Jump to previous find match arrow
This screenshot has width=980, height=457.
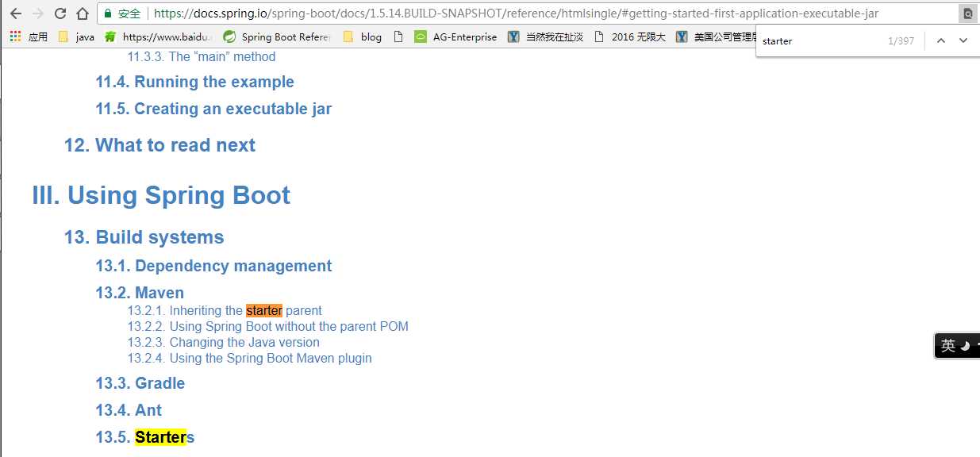point(941,40)
